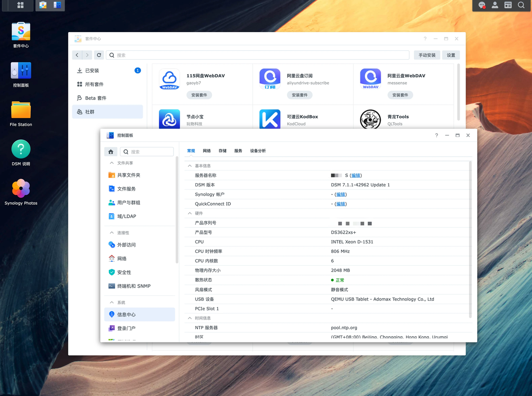Open help in Control Panel window
The image size is (532, 396).
pyautogui.click(x=436, y=135)
